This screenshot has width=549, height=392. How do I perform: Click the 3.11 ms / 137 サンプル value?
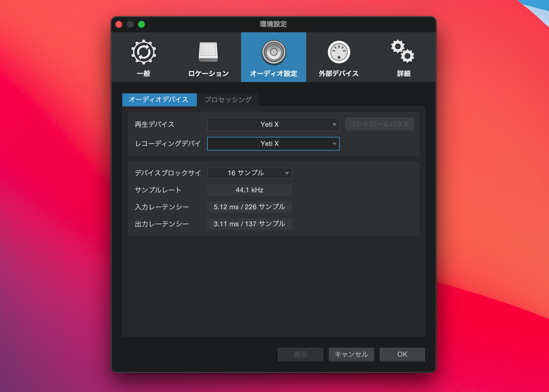[250, 224]
